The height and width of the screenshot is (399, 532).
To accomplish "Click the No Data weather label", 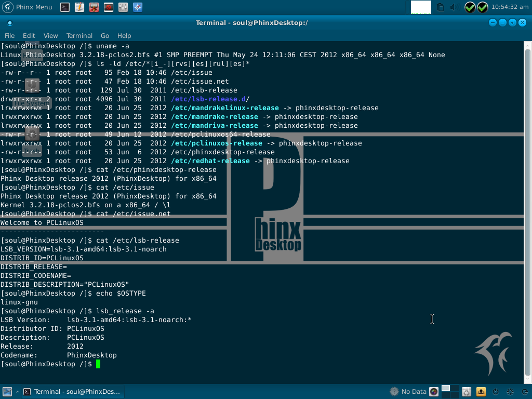I will tap(414, 392).
